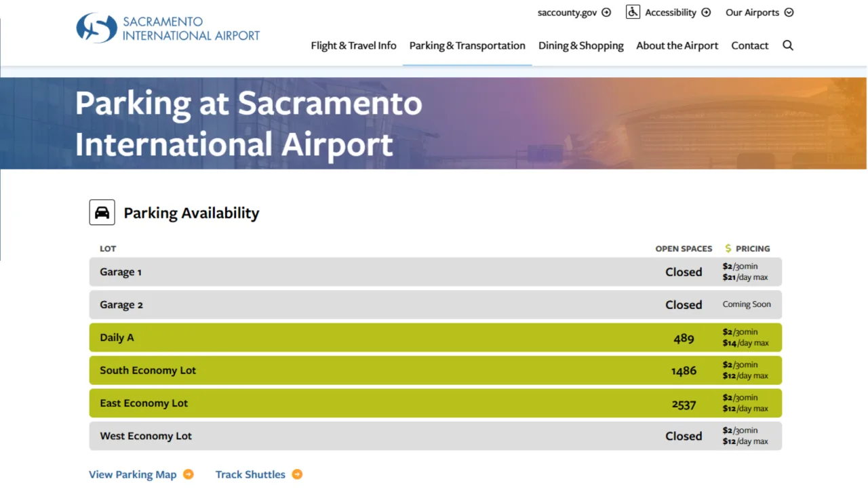Visit the saccounty.gov link
868x488 pixels.
pos(568,12)
